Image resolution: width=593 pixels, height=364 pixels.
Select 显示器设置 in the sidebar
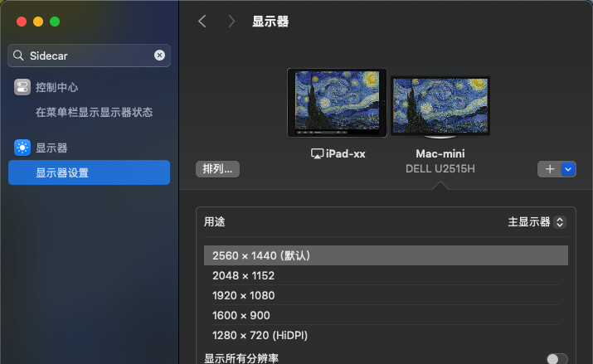89,172
